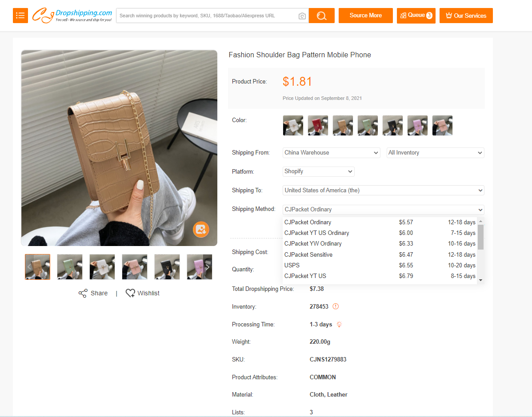532x417 pixels.
Task: Select the green bag thumbnail image
Action: point(70,267)
